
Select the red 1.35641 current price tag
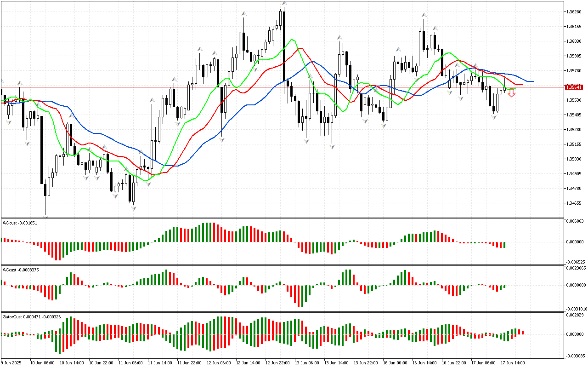(x=574, y=87)
